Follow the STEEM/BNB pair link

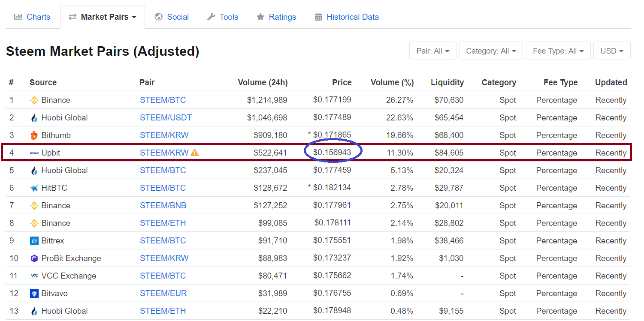coord(163,206)
